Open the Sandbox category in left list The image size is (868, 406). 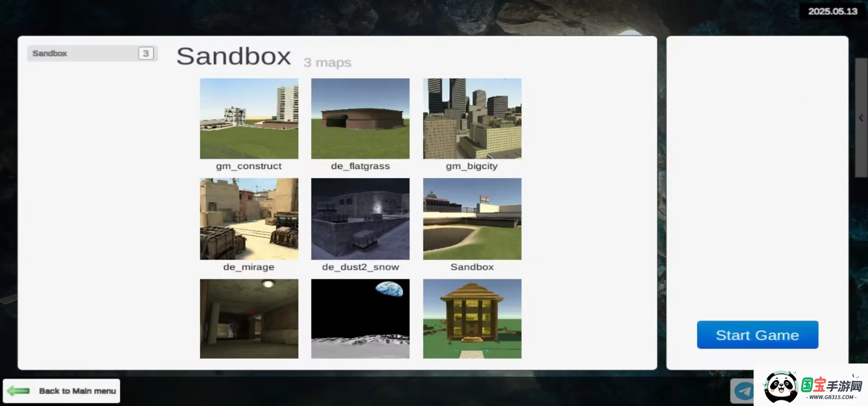click(x=81, y=53)
